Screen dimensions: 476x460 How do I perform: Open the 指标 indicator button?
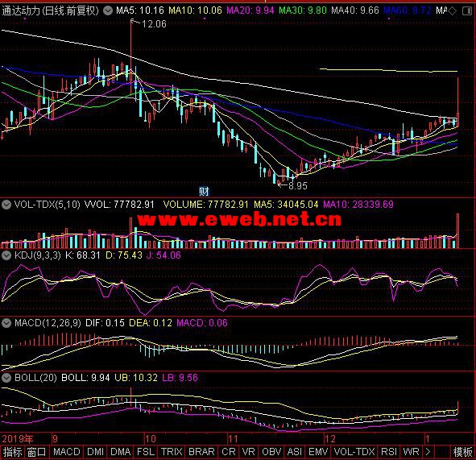pos(12,452)
